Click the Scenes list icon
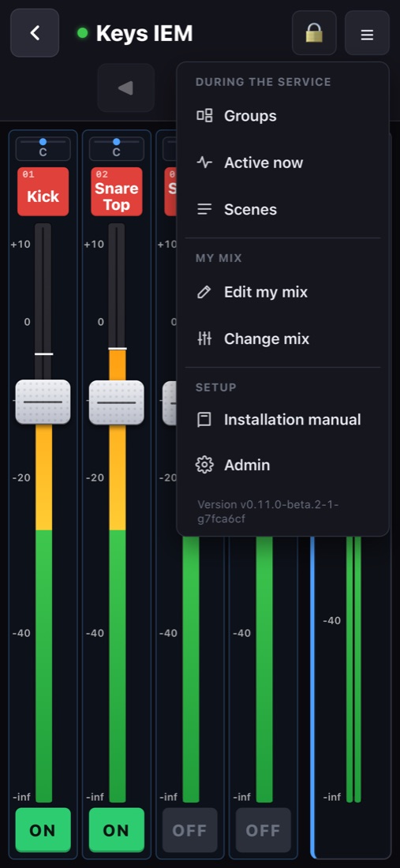Screen dimensions: 400x868 point(204,209)
